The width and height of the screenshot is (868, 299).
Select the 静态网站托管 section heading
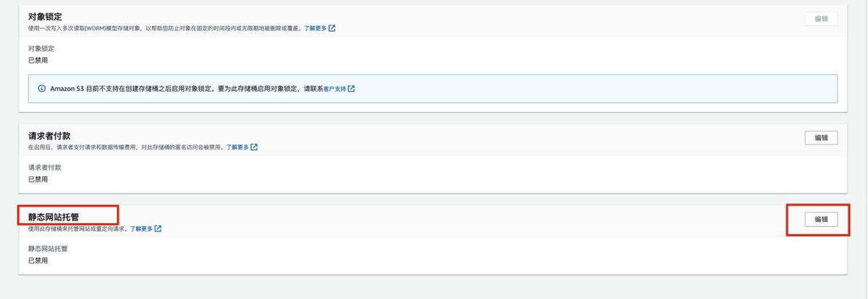coord(54,217)
